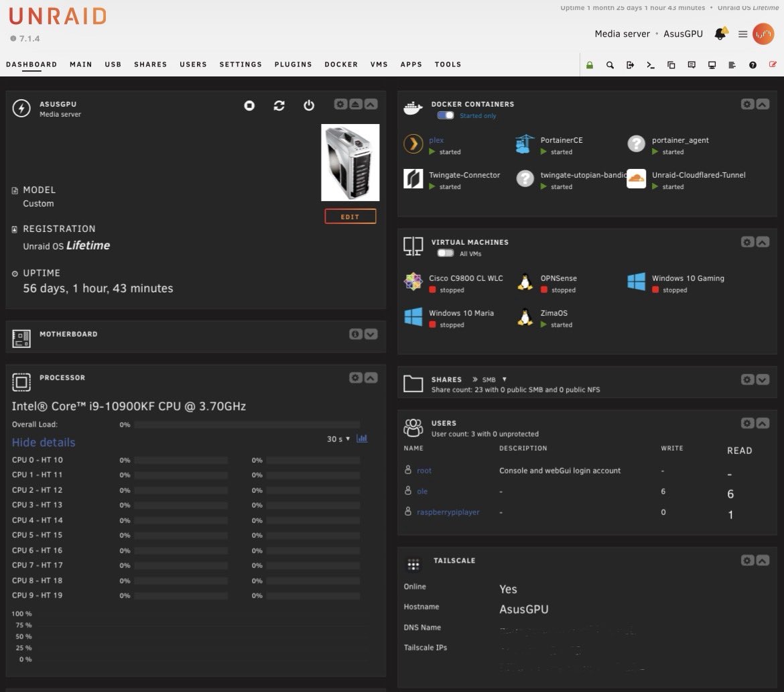784x692 pixels.
Task: Collapse the ASUSGPU panel chevron
Action: point(371,104)
